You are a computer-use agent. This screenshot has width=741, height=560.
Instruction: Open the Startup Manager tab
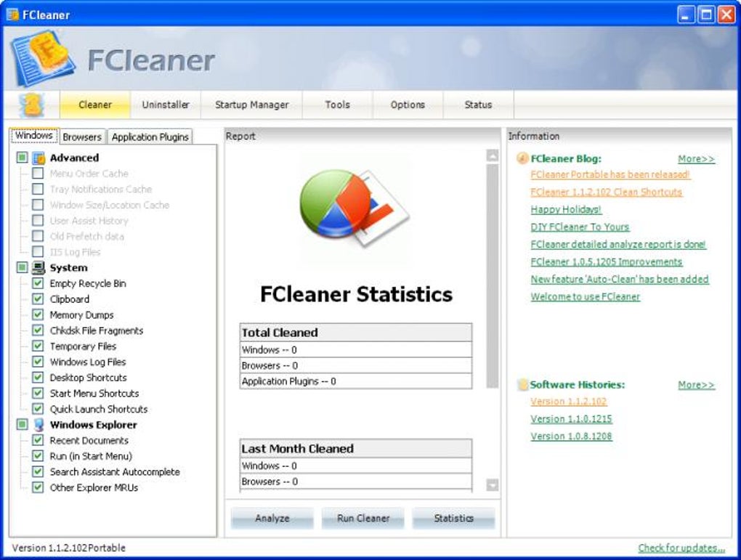(252, 105)
